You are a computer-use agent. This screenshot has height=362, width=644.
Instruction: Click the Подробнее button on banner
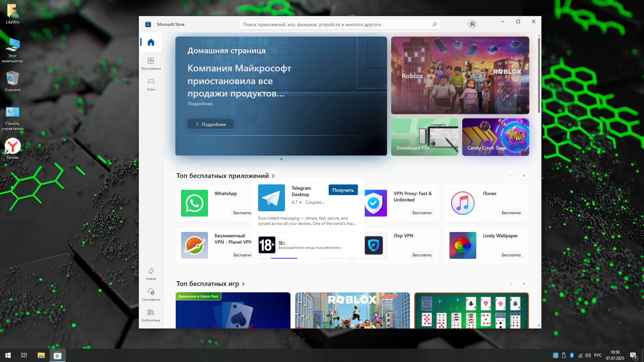tap(210, 124)
